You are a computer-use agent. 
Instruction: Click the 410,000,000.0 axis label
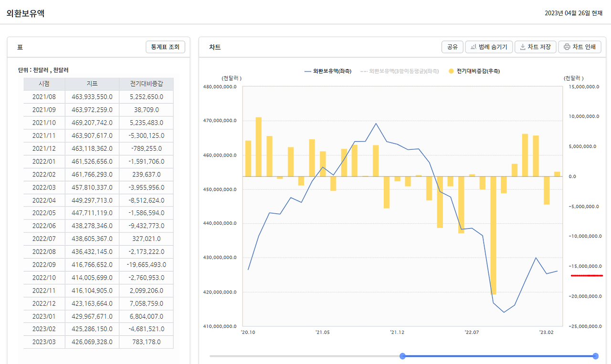tap(220, 326)
